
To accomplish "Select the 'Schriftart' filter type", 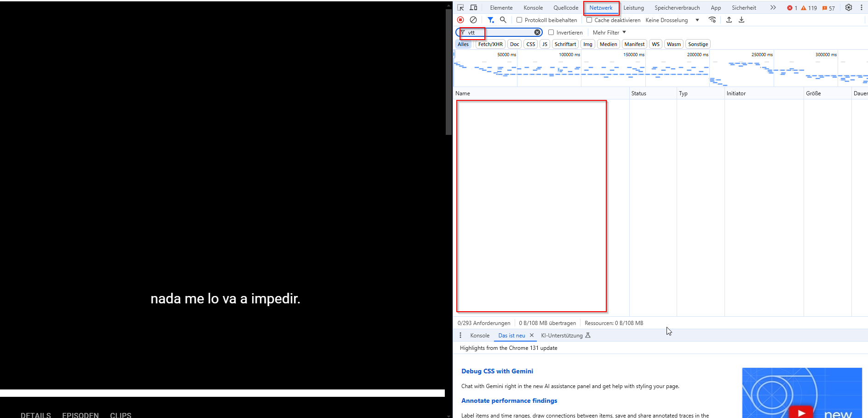I will pyautogui.click(x=565, y=44).
